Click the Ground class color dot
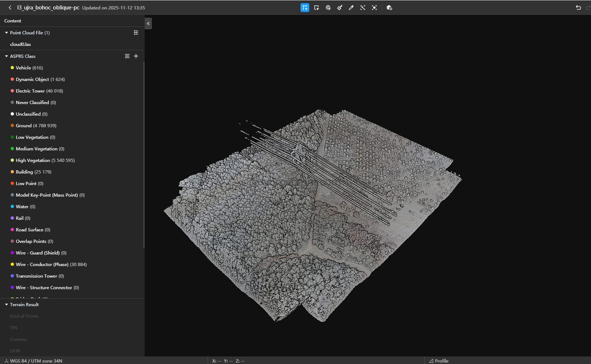591x364 pixels. point(12,125)
